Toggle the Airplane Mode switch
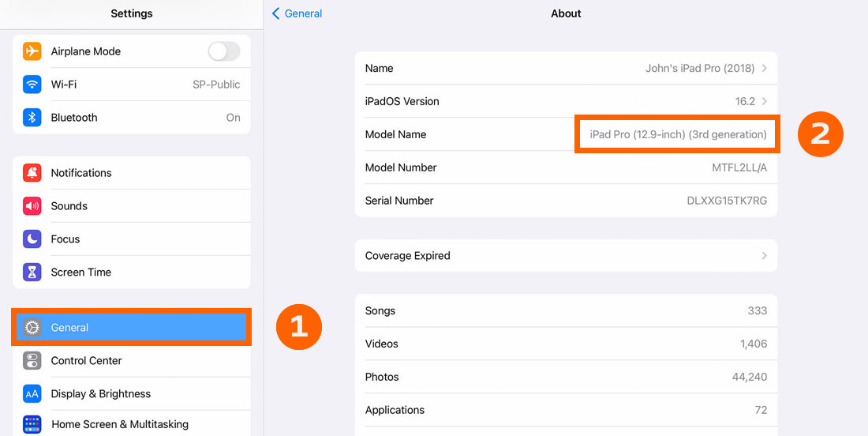This screenshot has width=868, height=436. (224, 51)
